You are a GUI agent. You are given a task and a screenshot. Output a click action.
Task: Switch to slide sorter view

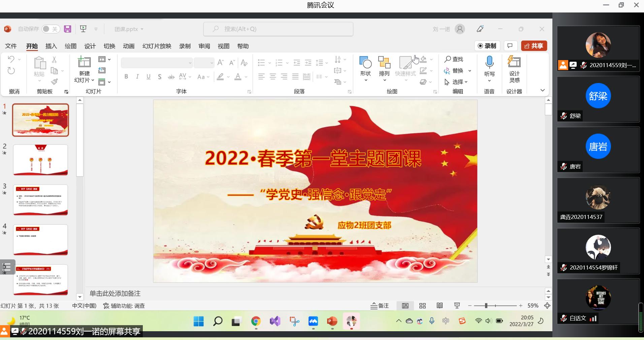(422, 306)
